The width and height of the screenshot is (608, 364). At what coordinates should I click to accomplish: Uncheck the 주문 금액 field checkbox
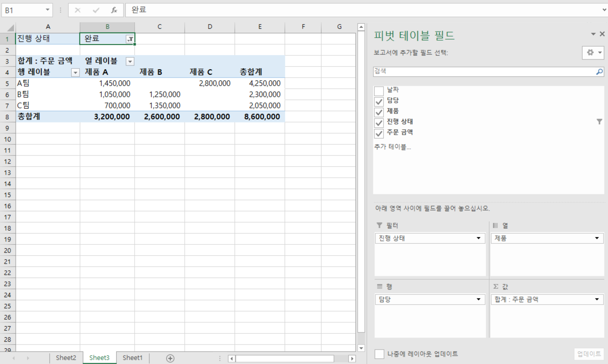click(379, 133)
